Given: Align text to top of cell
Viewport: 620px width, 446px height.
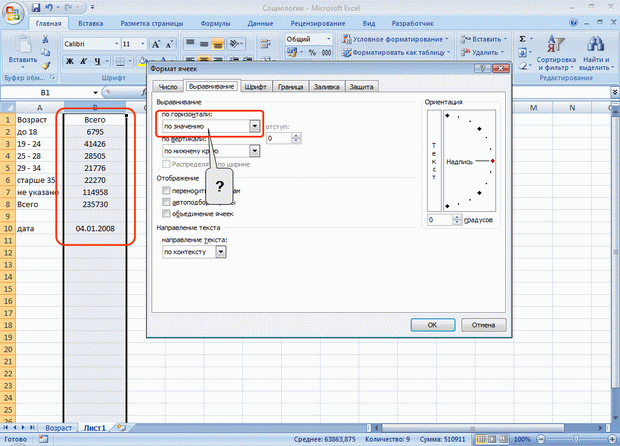Looking at the screenshot, I should 190,43.
